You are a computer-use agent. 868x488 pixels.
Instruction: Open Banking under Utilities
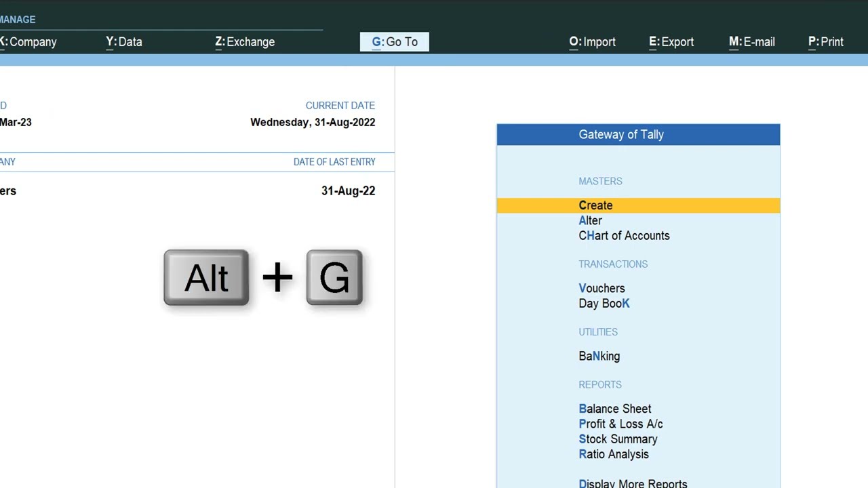(599, 356)
